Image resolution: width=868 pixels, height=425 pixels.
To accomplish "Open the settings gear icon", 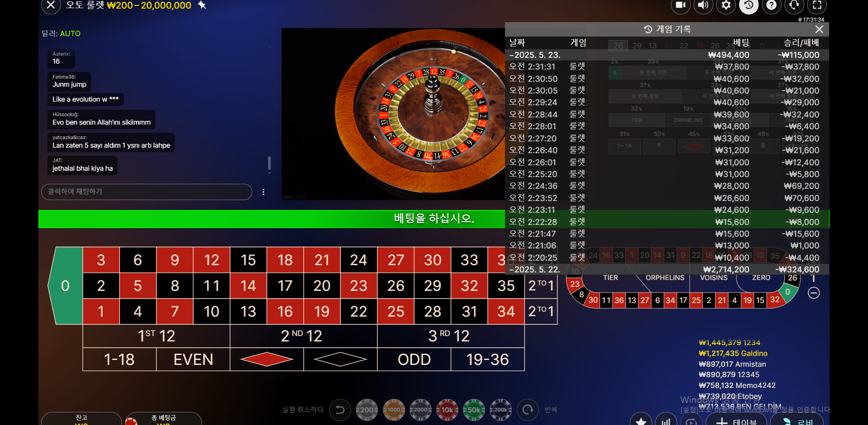I will (x=726, y=5).
